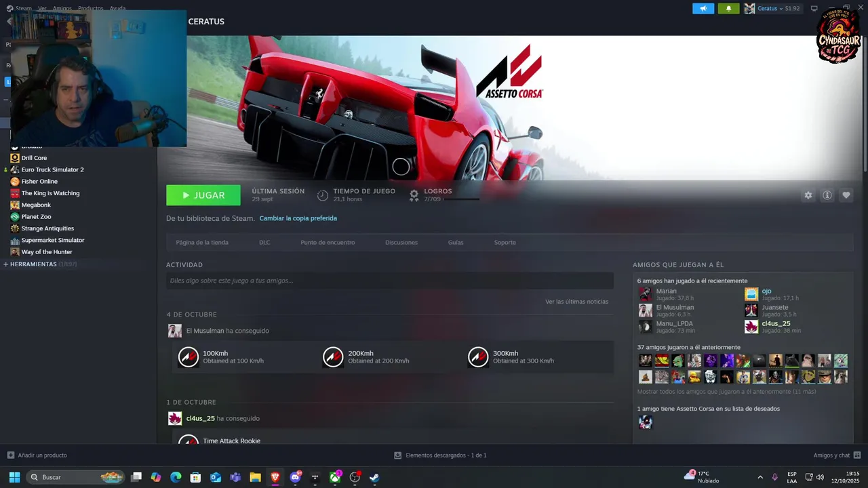Open Steam icon on taskbar
The image size is (868, 488).
tap(374, 477)
